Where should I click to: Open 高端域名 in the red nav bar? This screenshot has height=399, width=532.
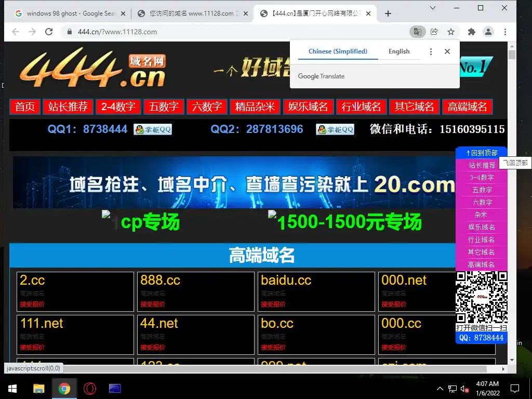[x=468, y=107]
